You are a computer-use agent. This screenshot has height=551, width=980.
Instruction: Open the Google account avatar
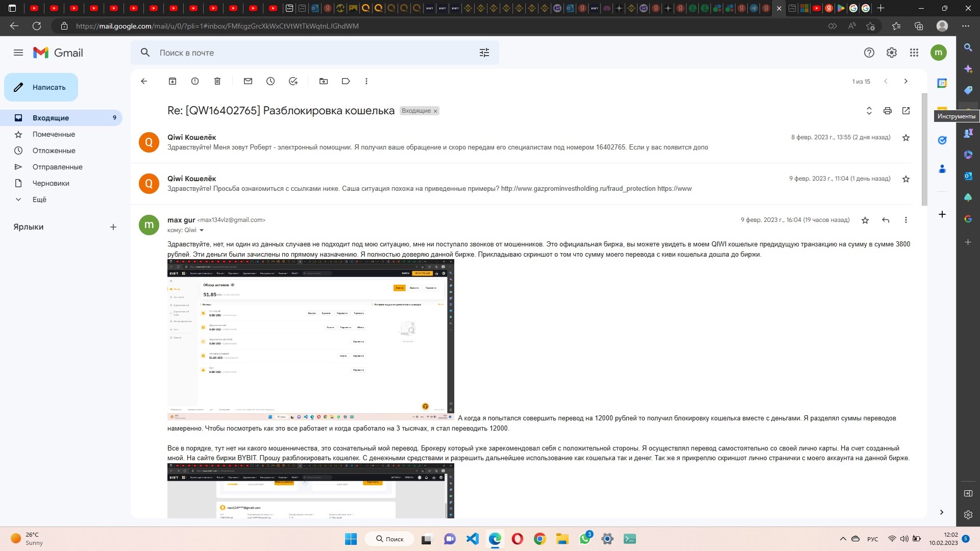coord(939,53)
